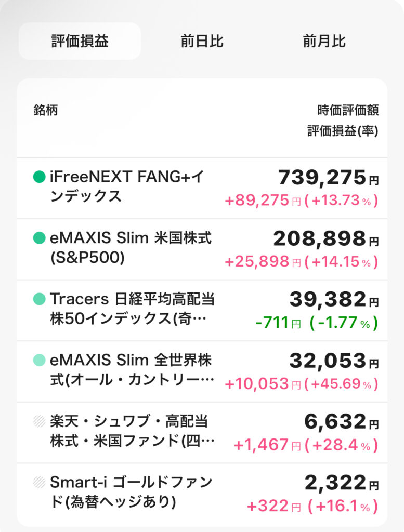Click the striped gray dot beside 楽天・シュワブ
This screenshot has height=532, width=404.
(40, 421)
